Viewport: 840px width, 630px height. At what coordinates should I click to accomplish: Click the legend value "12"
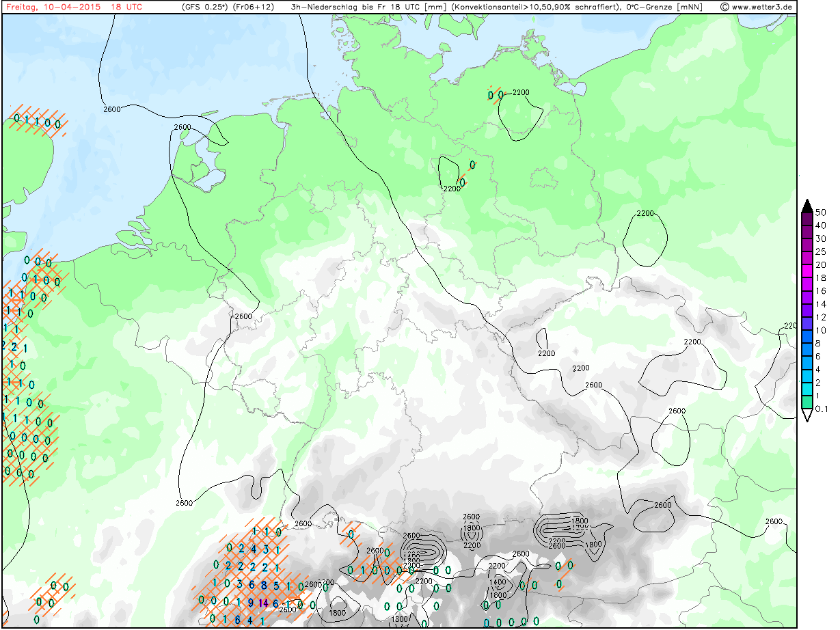821,317
